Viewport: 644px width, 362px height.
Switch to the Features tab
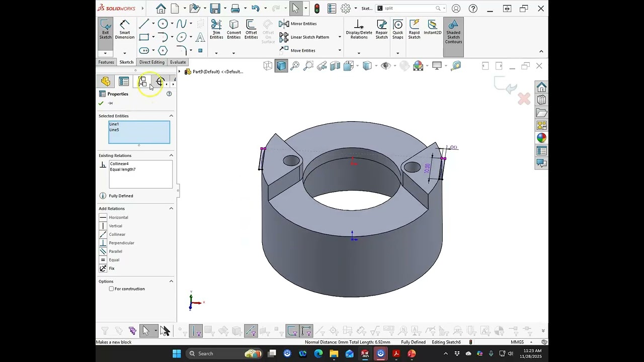[x=106, y=62]
